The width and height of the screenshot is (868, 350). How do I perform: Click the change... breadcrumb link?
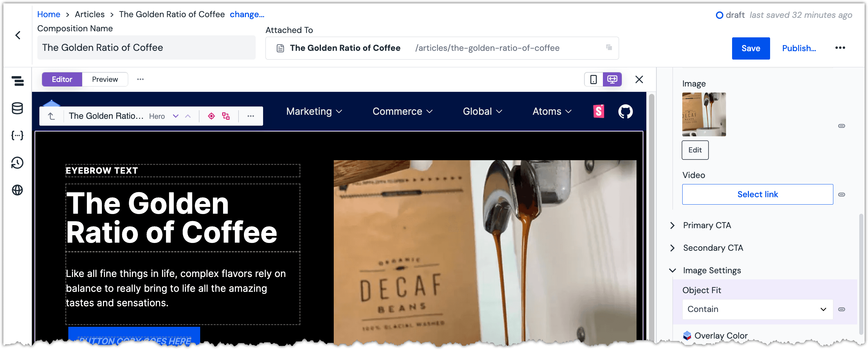tap(247, 14)
